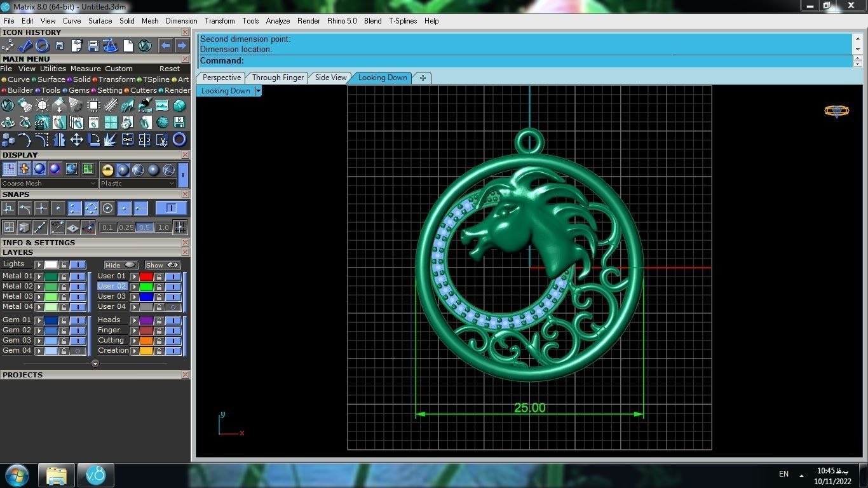Viewport: 868px width, 488px height.
Task: Open File Explorer from the taskbar
Action: tap(56, 475)
